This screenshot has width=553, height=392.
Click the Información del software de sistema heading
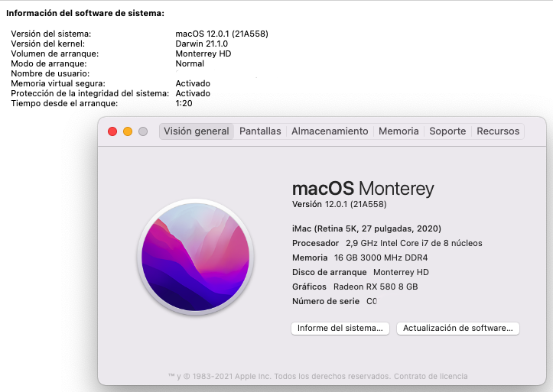(x=86, y=14)
